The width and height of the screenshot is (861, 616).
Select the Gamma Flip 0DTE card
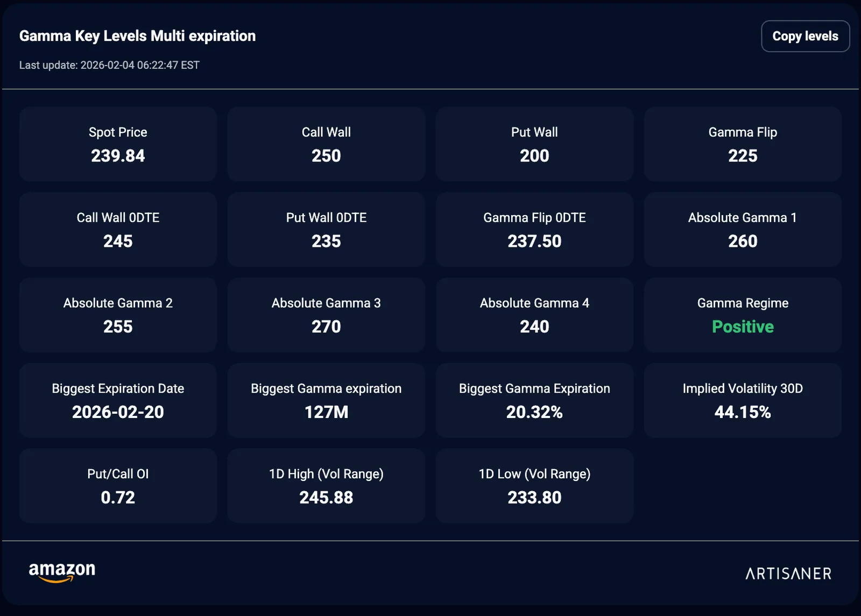pos(534,230)
